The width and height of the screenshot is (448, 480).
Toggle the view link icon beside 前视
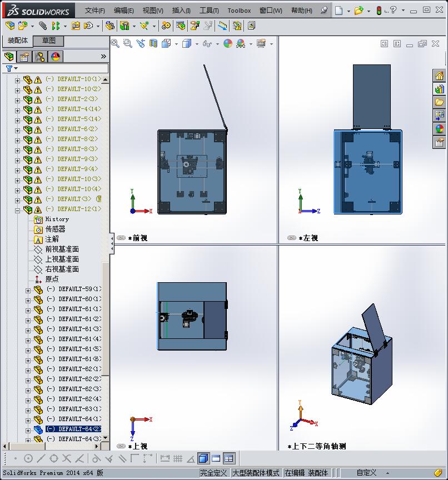(121, 238)
